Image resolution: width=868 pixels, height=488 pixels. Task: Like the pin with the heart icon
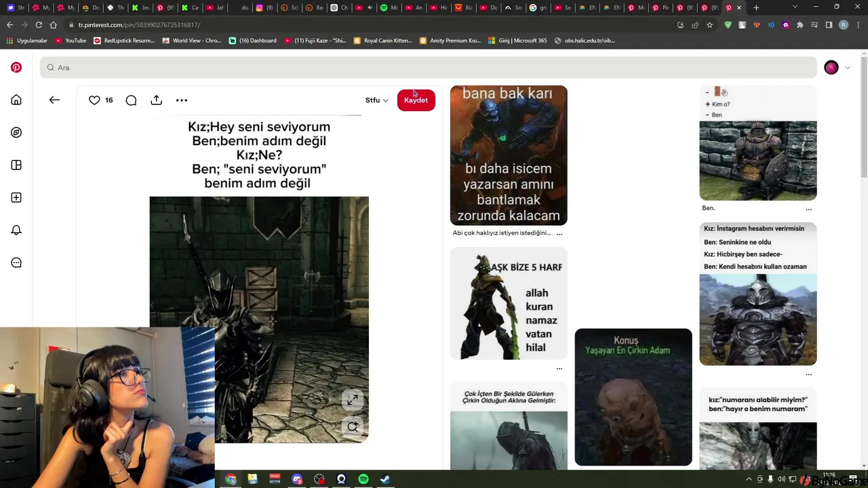point(94,100)
